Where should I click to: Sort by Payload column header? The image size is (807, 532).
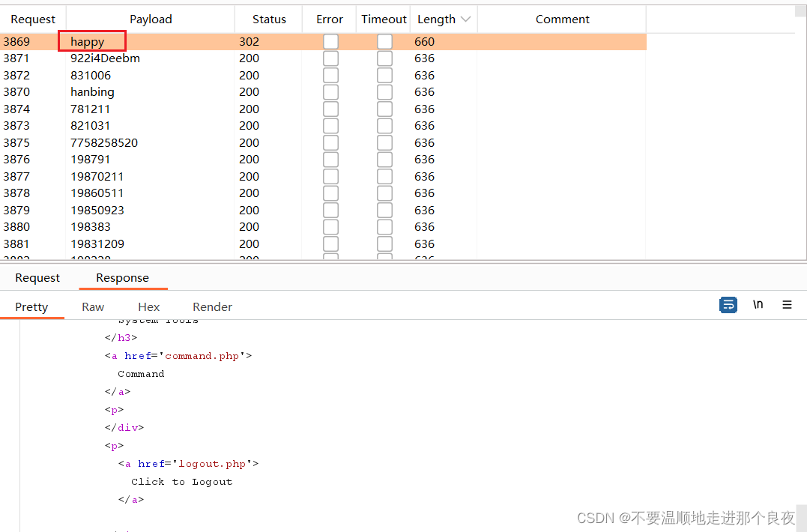pos(151,19)
